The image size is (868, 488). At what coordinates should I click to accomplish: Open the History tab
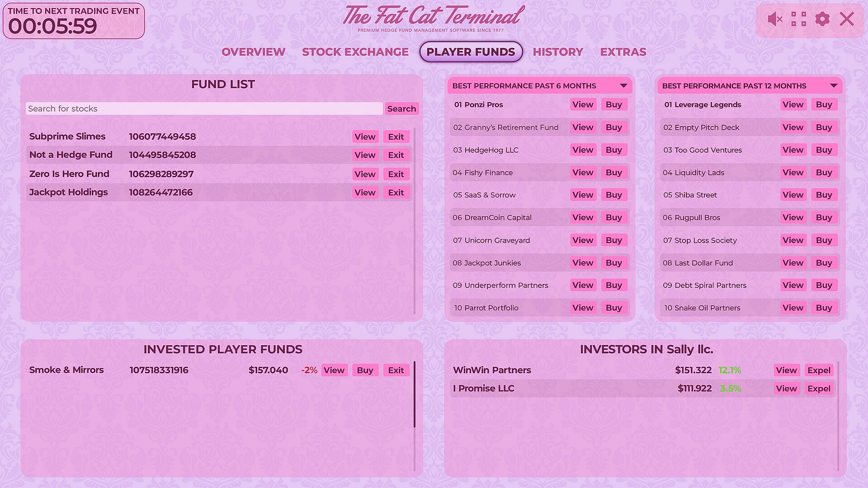tap(557, 52)
